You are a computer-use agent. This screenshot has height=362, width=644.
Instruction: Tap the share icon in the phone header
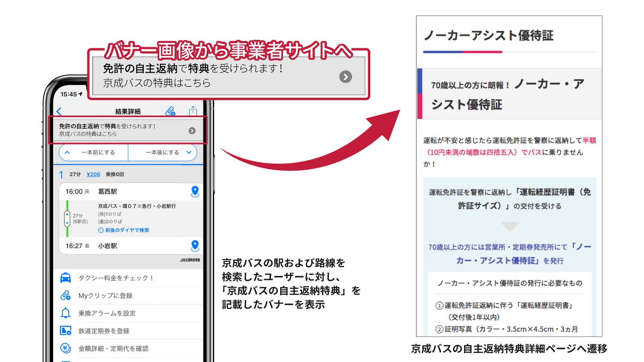coord(193,111)
